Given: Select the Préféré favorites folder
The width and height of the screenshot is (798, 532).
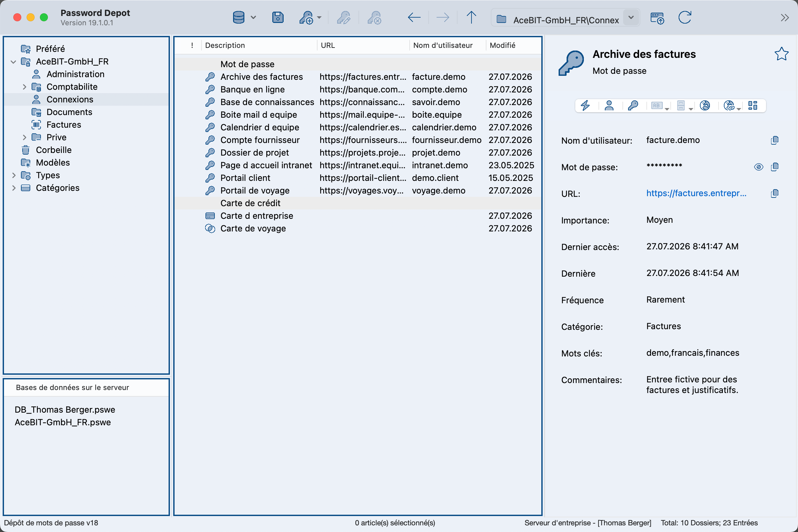Looking at the screenshot, I should pyautogui.click(x=50, y=49).
